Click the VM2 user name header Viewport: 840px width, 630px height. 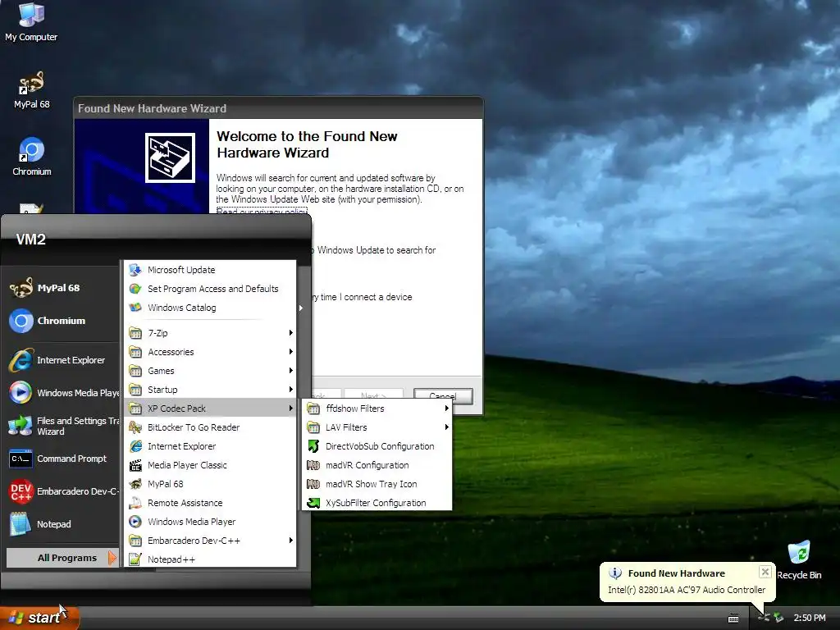click(31, 240)
